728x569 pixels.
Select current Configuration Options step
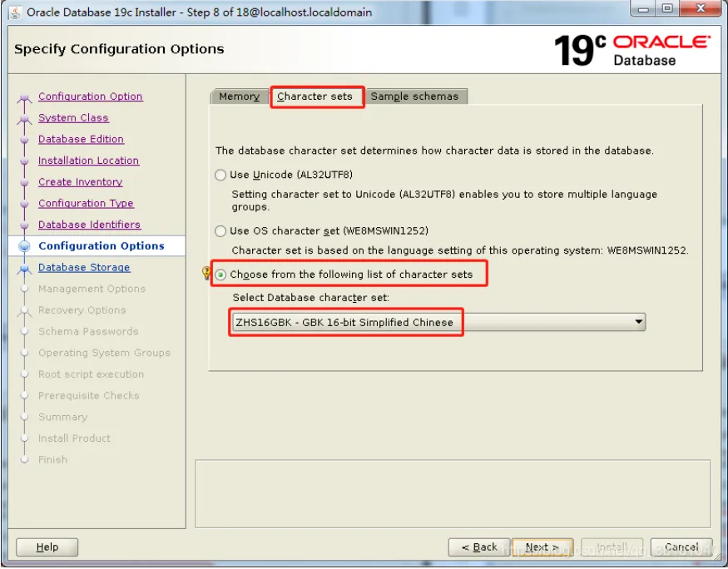[x=102, y=246]
